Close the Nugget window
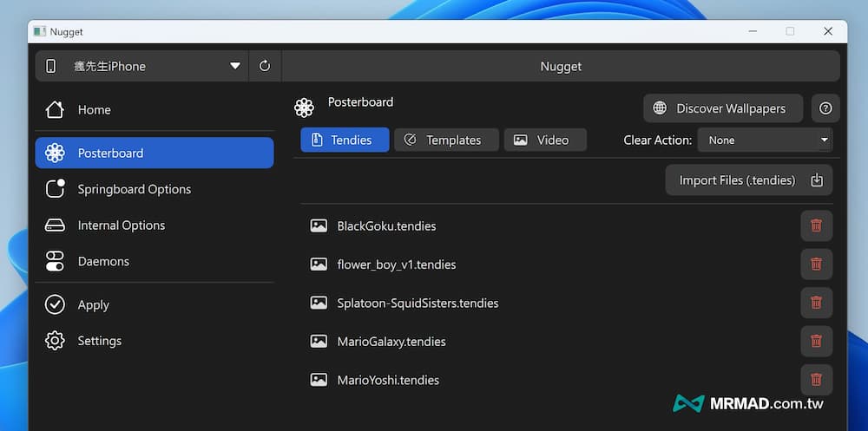 [828, 31]
